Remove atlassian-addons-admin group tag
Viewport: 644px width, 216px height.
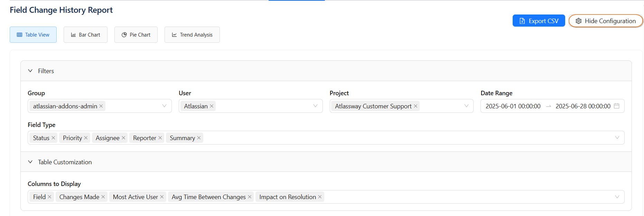101,106
